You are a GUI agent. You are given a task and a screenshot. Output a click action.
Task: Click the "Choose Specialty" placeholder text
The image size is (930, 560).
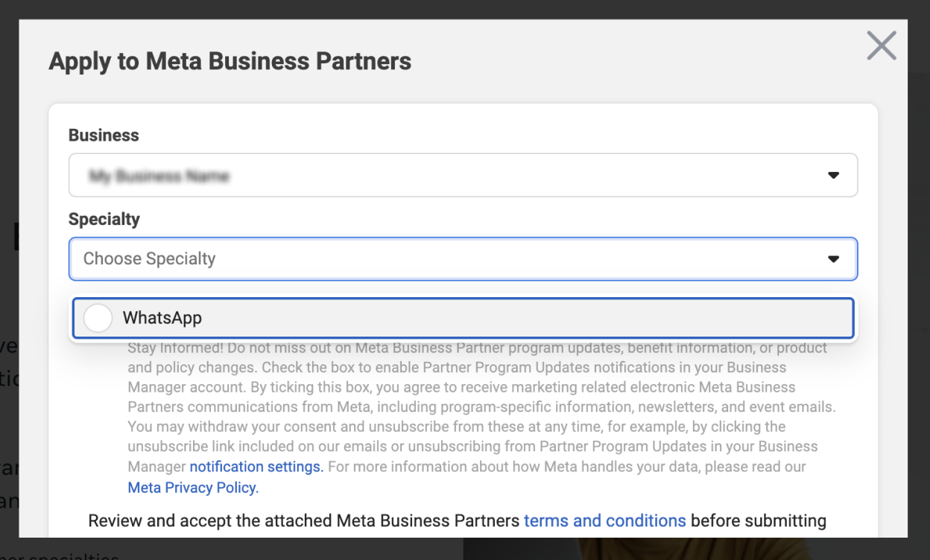tap(149, 259)
